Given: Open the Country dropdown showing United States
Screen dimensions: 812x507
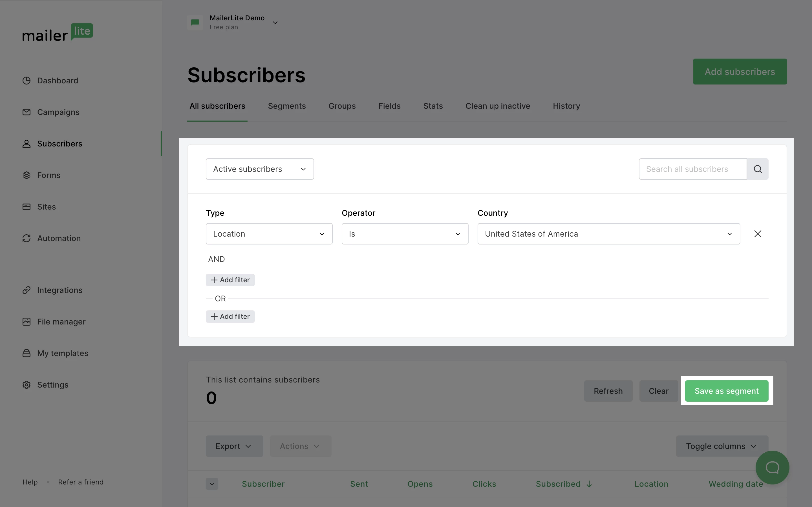Looking at the screenshot, I should click(608, 234).
